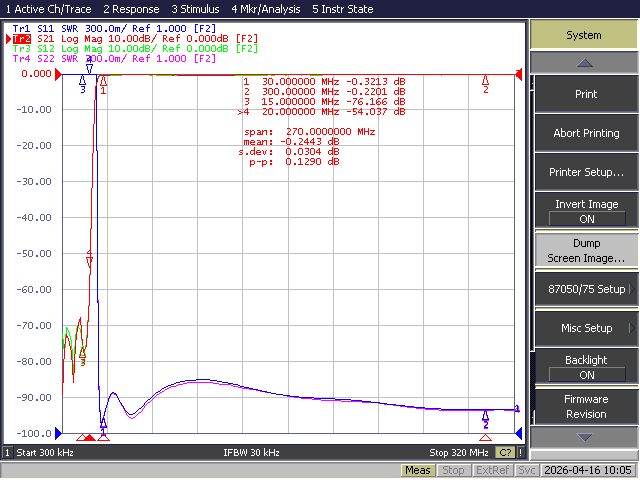The image size is (640, 480).
Task: Click the Stop status indicator
Action: 453,471
